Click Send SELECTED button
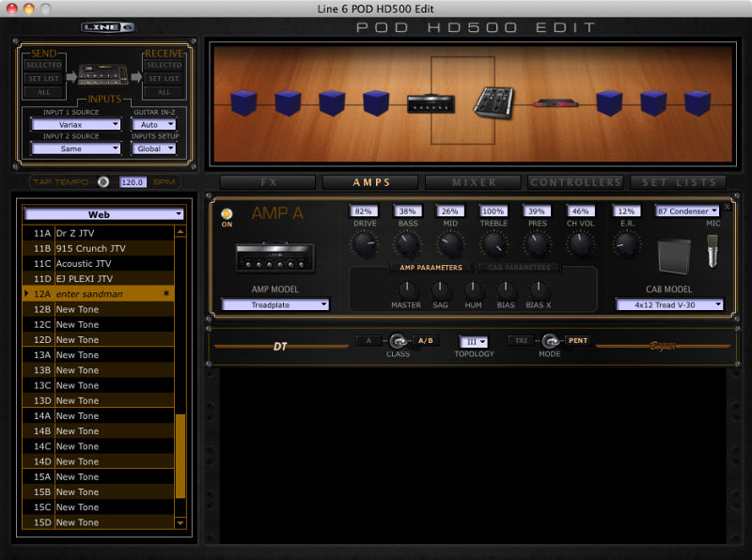 44,65
